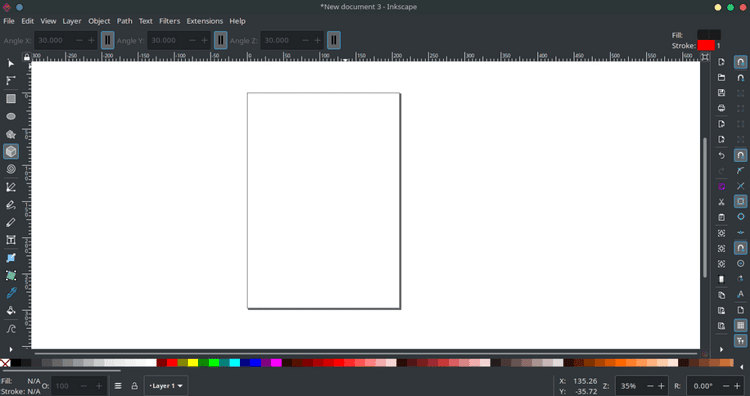Click the vertical canvas scrollbar

705,207
